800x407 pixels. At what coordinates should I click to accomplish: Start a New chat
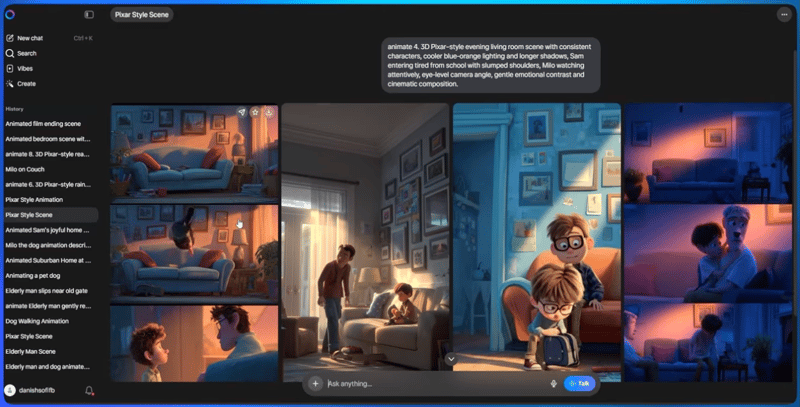coord(30,38)
